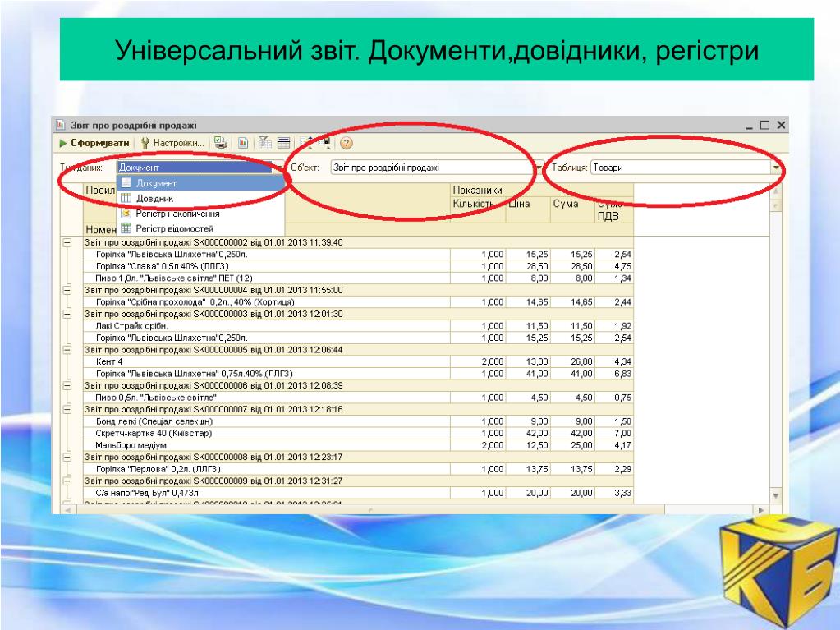The width and height of the screenshot is (840, 630).
Task: Select row Скретч-картка 40 (Київстар)
Action: [x=358, y=433]
